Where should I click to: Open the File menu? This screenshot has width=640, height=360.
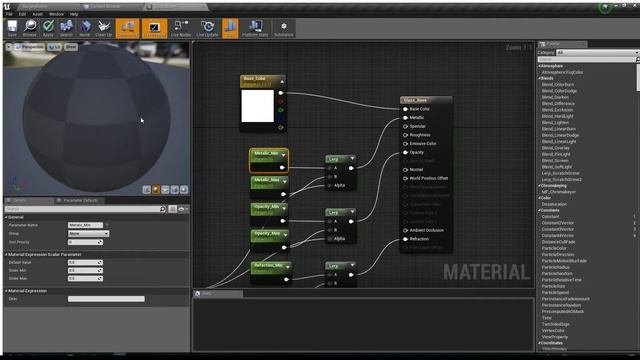pyautogui.click(x=9, y=14)
